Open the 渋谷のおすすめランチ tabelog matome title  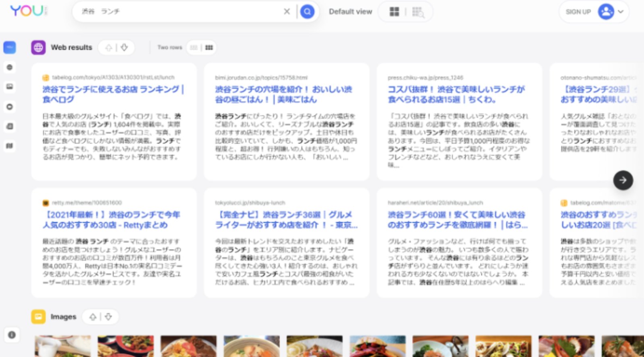(599, 220)
